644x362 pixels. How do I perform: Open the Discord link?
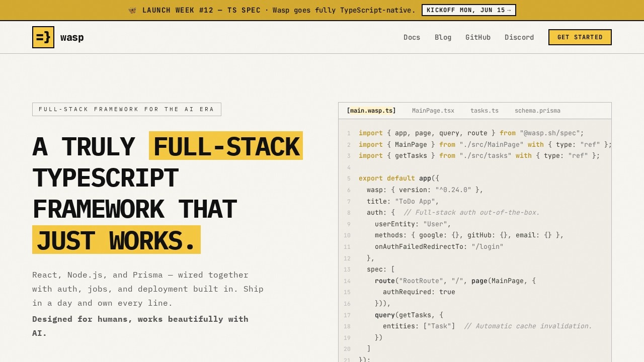coord(519,37)
